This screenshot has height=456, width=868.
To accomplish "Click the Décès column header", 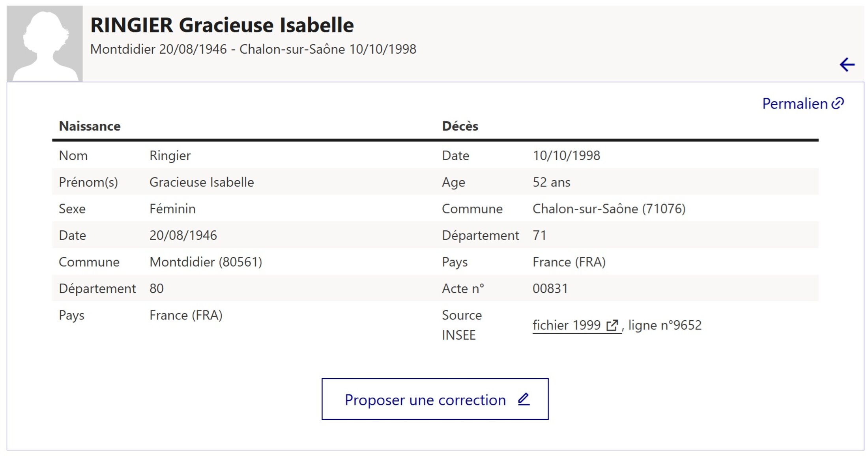I will [460, 126].
